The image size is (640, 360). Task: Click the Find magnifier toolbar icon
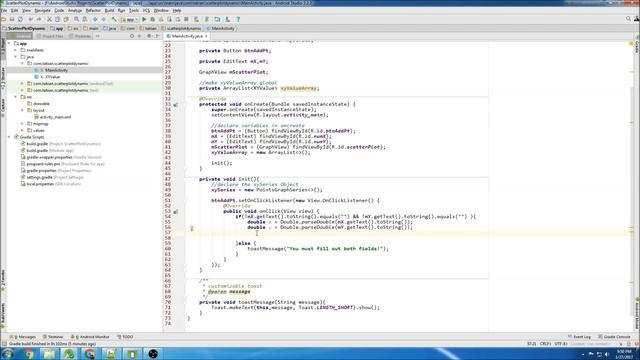coord(76,19)
